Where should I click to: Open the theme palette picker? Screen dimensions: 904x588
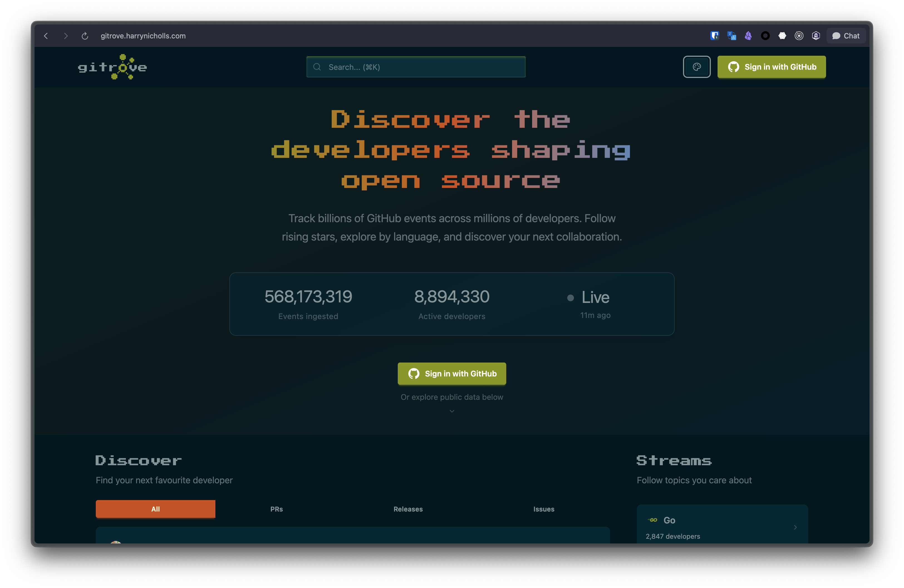(x=697, y=67)
